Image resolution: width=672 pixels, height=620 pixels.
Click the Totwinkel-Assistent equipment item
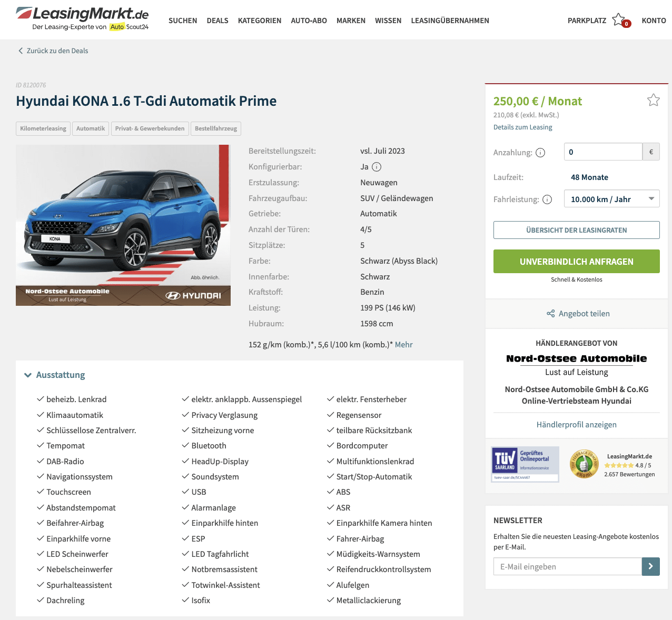(226, 585)
